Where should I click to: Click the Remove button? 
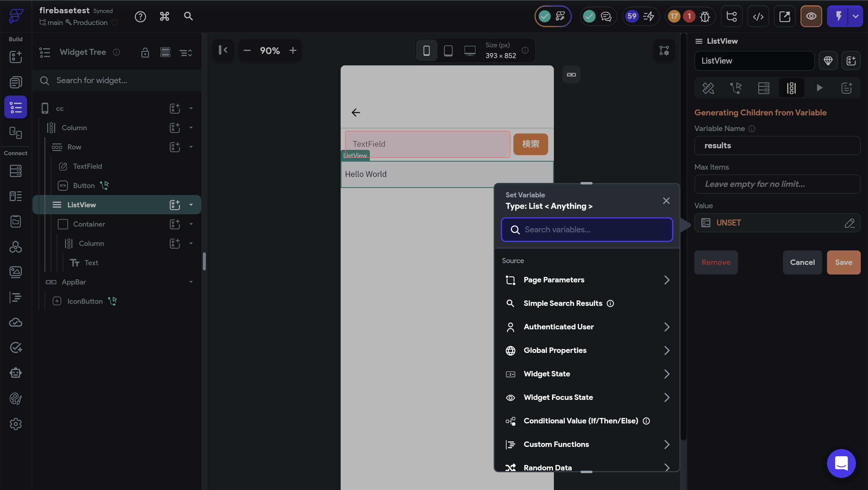tap(716, 262)
